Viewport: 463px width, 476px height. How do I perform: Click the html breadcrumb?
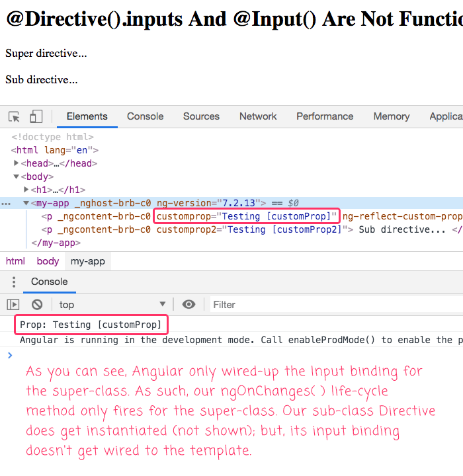(15, 261)
